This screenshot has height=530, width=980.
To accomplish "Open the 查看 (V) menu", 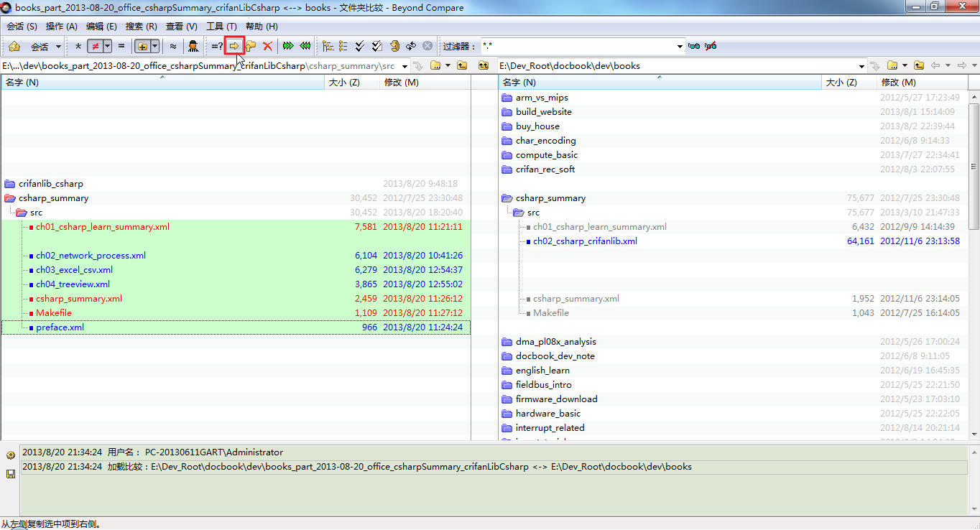I will [x=182, y=27].
